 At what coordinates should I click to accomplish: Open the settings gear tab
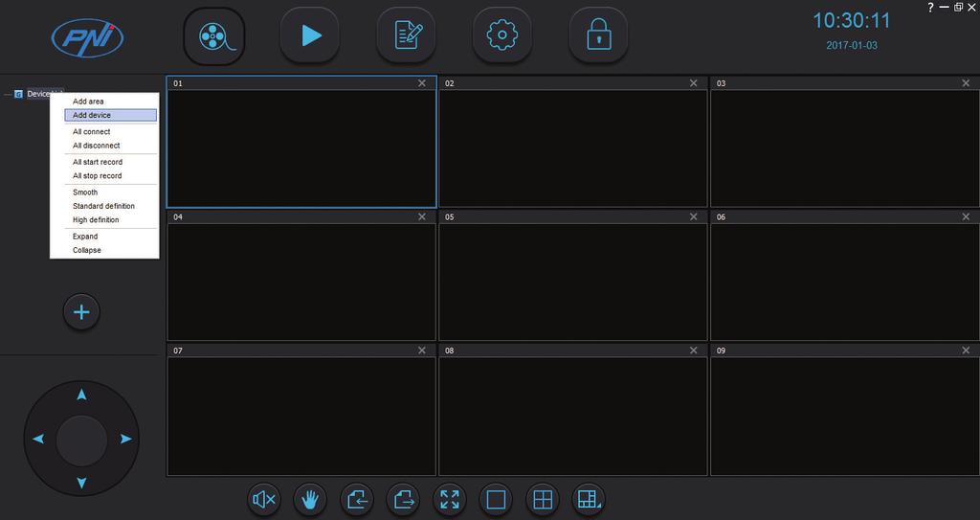[501, 35]
